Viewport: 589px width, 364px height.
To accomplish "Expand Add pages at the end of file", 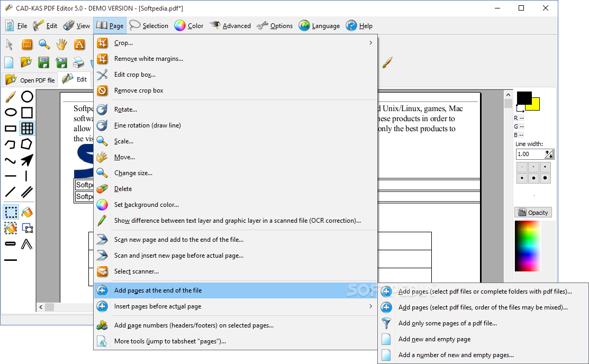I will tap(236, 290).
